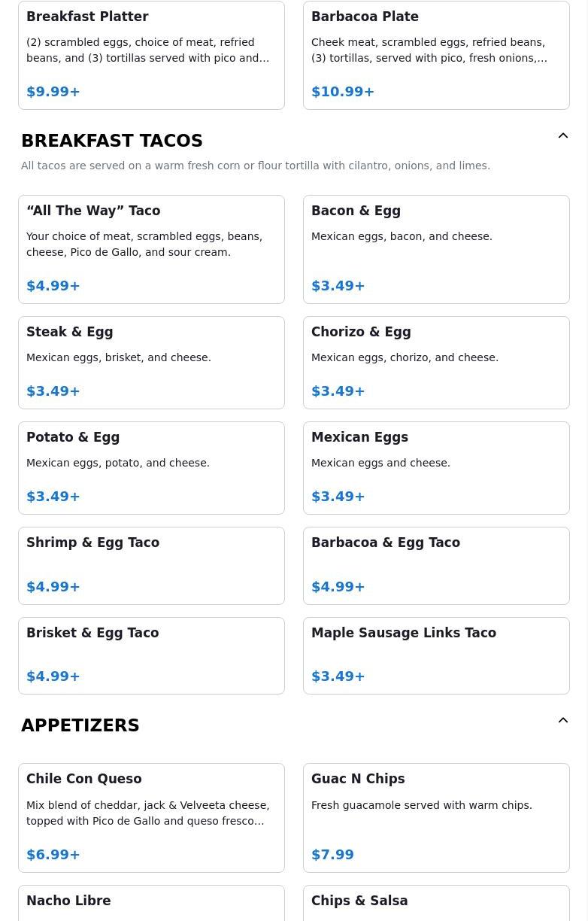This screenshot has width=588, height=921.
Task: Collapse the Appetizers section chevron
Action: tap(562, 721)
